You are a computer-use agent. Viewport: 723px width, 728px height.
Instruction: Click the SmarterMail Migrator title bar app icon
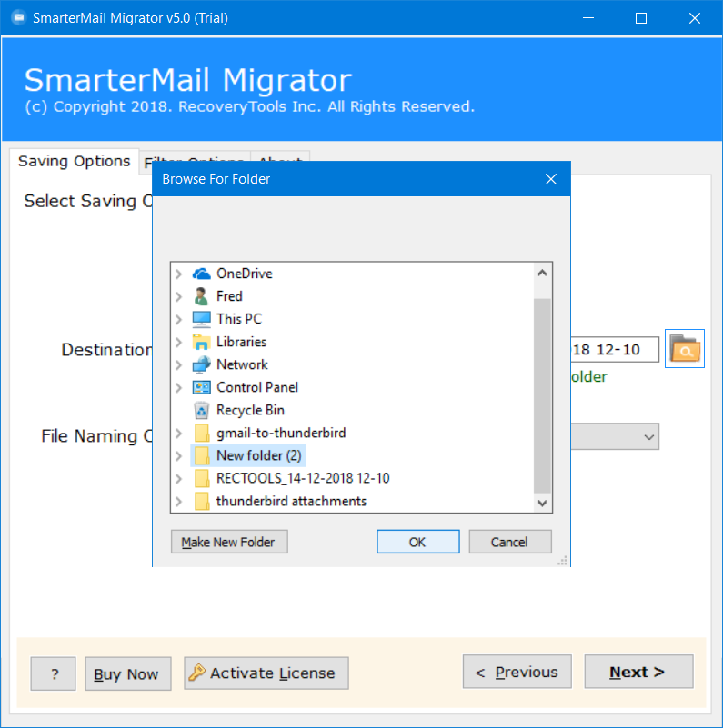point(18,17)
